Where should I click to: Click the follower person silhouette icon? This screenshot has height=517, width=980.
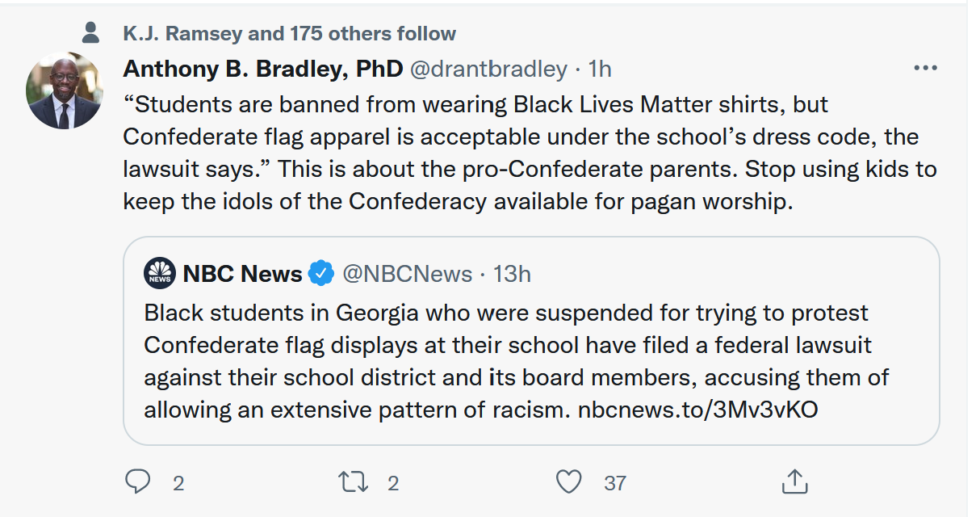coord(91,33)
